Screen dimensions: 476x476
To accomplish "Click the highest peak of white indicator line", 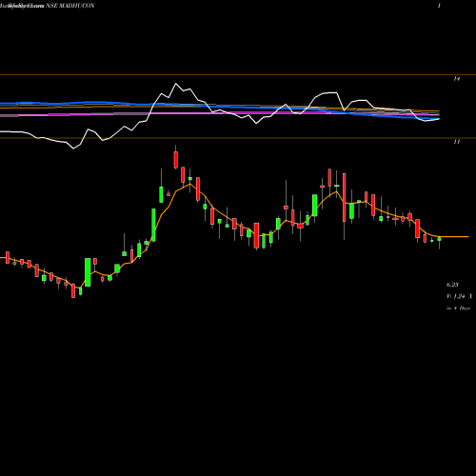I will click(x=176, y=84).
